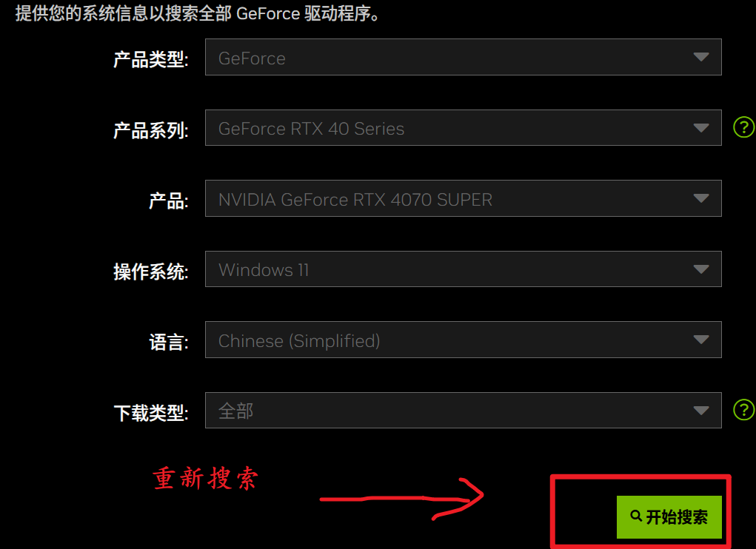The image size is (756, 549).
Task: Click the arrow on 下载类型 dropdown
Action: (700, 411)
